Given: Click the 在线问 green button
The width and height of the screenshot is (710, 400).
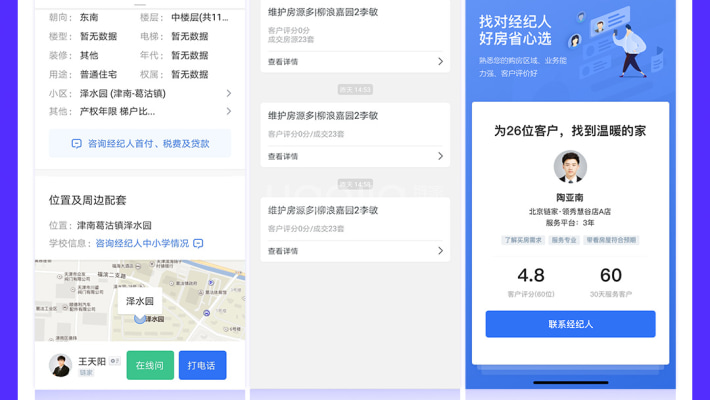Looking at the screenshot, I should coord(150,365).
